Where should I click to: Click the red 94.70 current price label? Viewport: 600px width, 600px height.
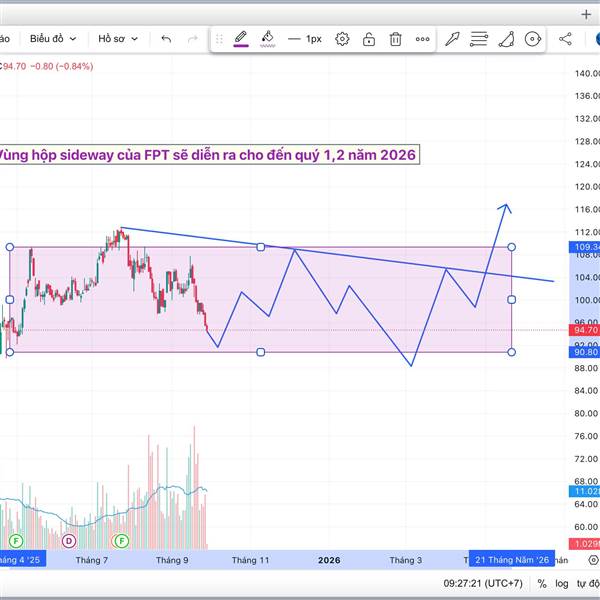585,330
